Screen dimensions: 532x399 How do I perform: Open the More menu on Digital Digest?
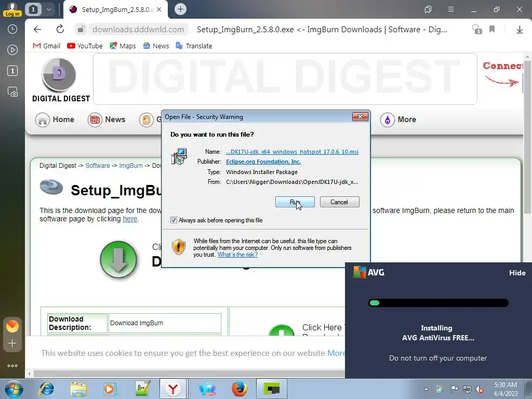point(398,120)
